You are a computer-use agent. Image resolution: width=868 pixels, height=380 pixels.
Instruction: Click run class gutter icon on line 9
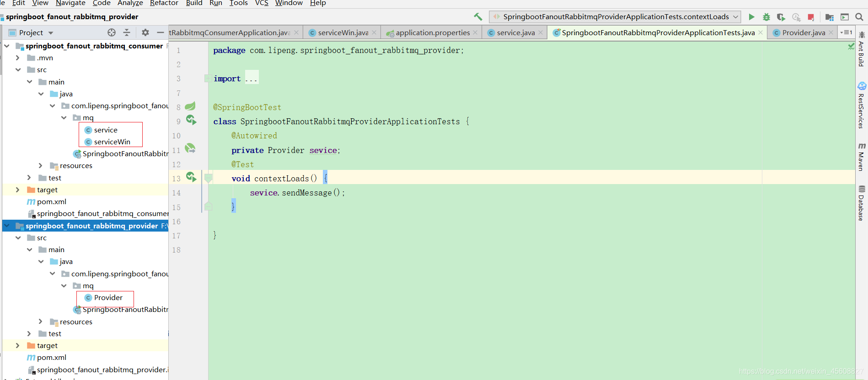pos(191,120)
